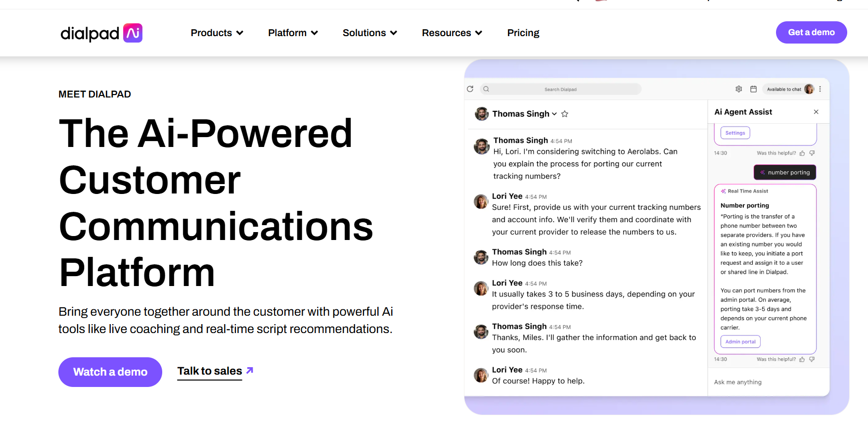Open the settings gear icon
868x432 pixels.
point(738,89)
